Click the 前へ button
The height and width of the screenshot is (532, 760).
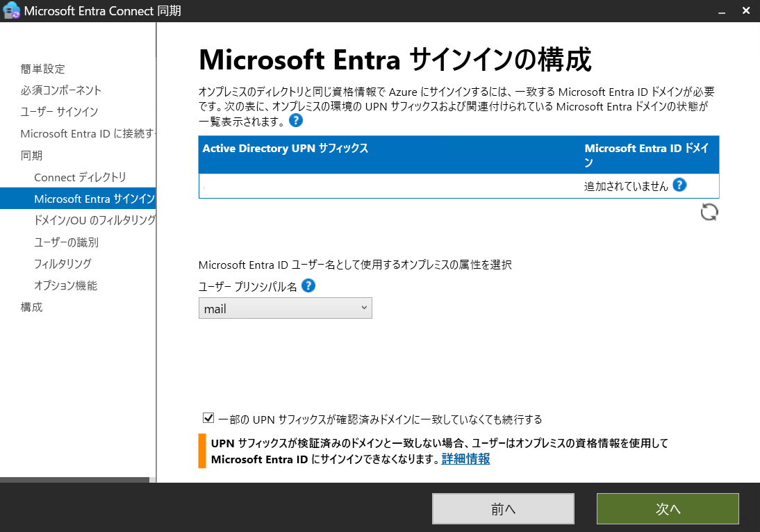[x=504, y=508]
